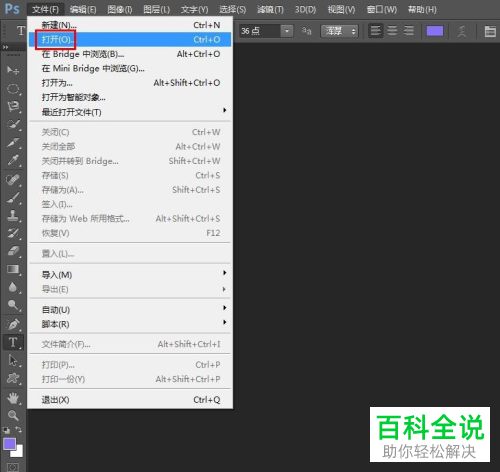Viewport: 500px width, 472px height.
Task: Open the 图像(I) menu
Action: [120, 9]
